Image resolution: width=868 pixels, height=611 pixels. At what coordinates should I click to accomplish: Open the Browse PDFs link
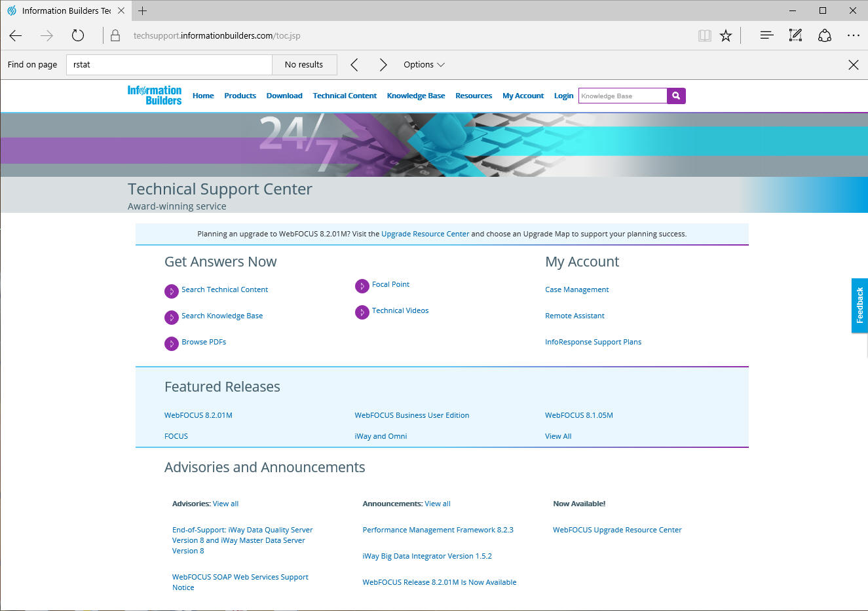pos(204,342)
